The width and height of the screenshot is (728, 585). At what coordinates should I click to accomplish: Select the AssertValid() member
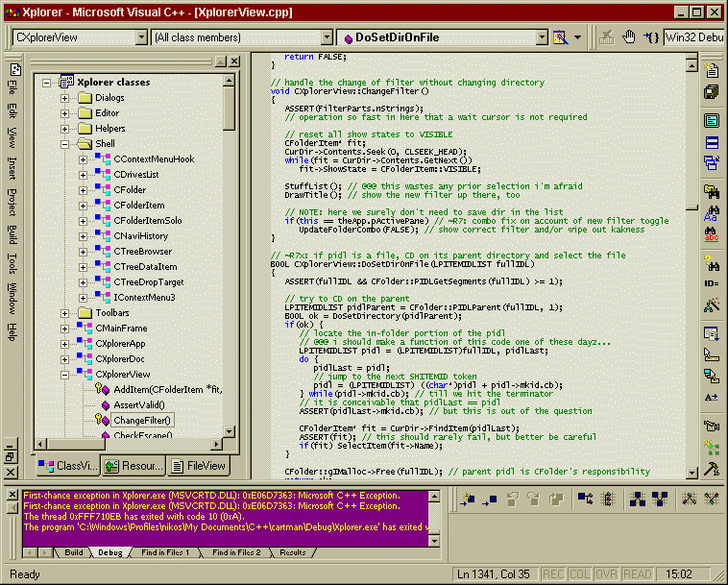click(139, 405)
